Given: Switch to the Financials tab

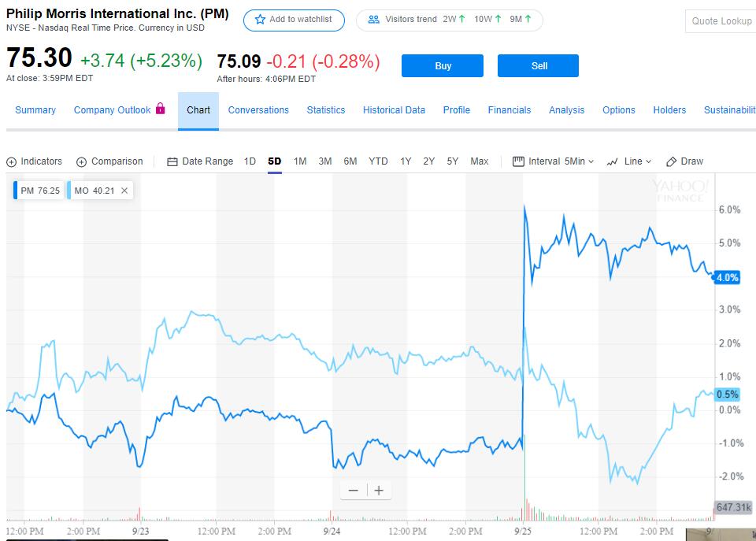Looking at the screenshot, I should [510, 110].
